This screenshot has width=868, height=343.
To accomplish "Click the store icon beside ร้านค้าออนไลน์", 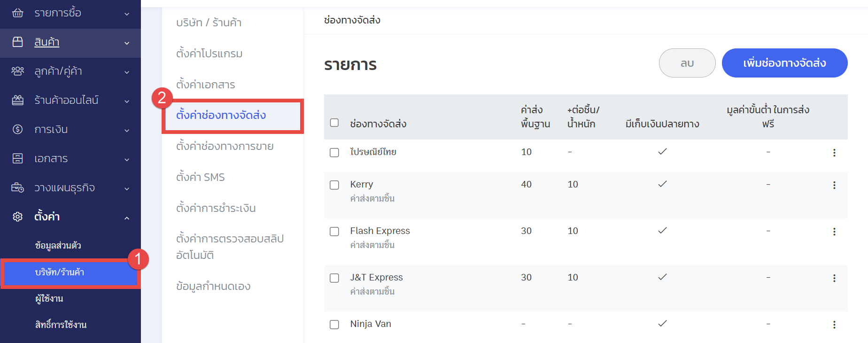I will click(17, 100).
